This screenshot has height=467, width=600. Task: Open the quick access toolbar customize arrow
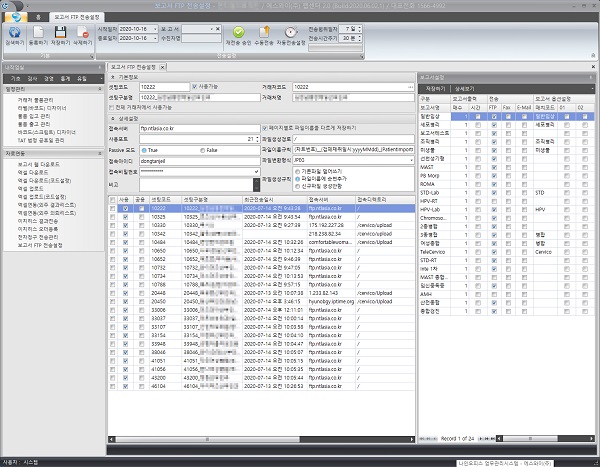point(28,6)
